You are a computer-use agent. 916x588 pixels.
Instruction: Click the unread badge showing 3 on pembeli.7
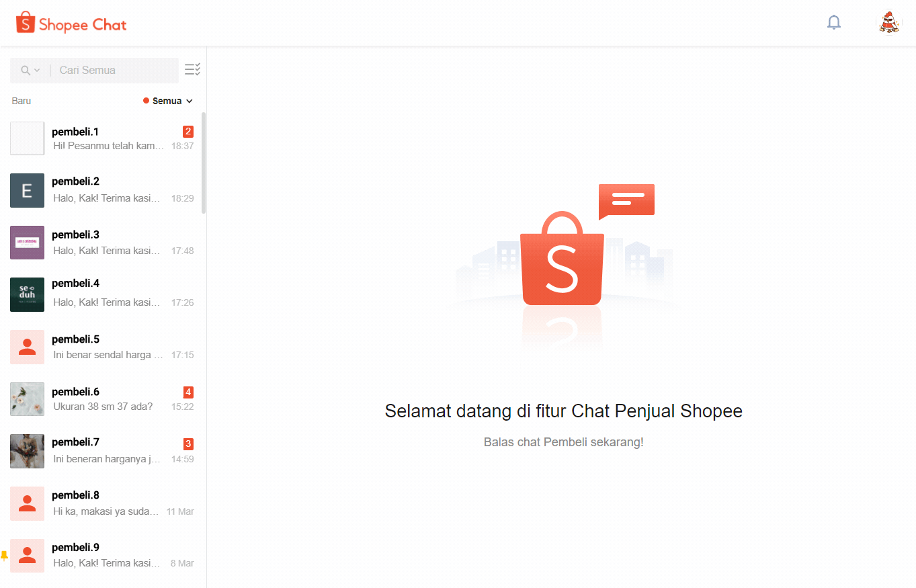coord(188,444)
